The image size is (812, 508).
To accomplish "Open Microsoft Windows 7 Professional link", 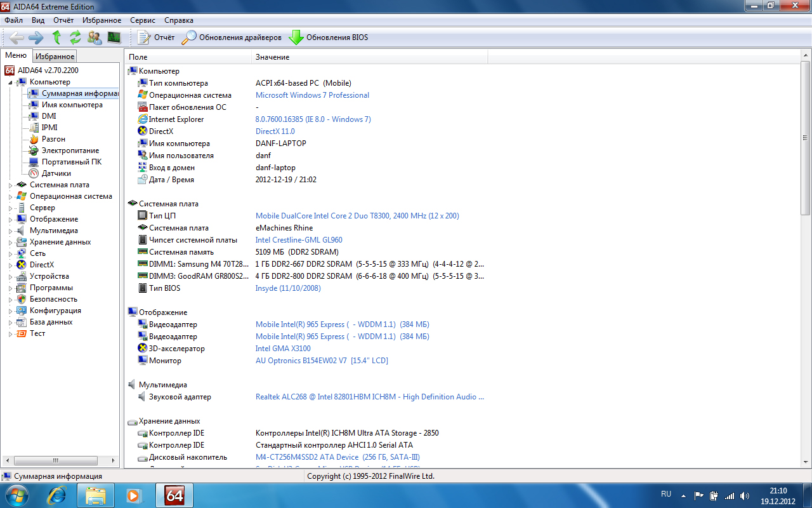I will click(312, 95).
